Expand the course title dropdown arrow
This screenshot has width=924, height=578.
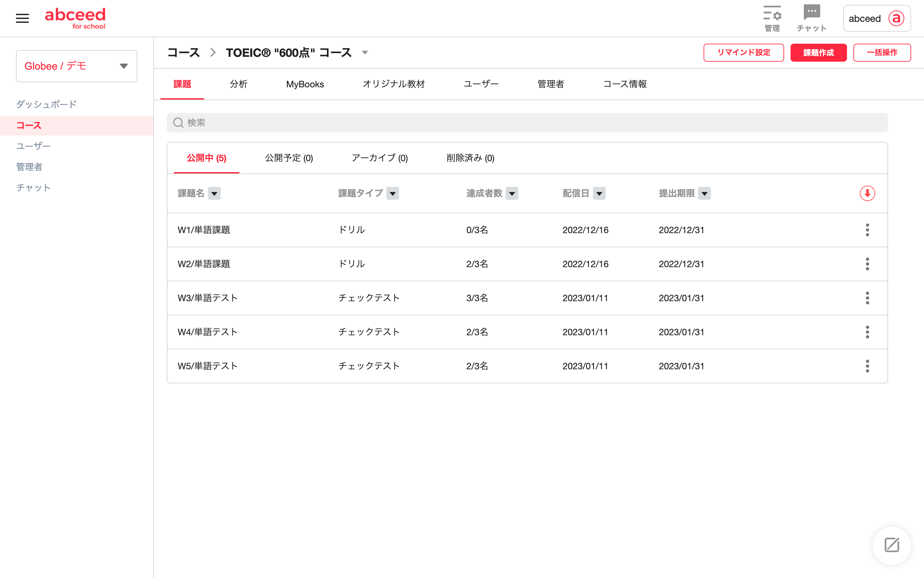[x=365, y=53]
